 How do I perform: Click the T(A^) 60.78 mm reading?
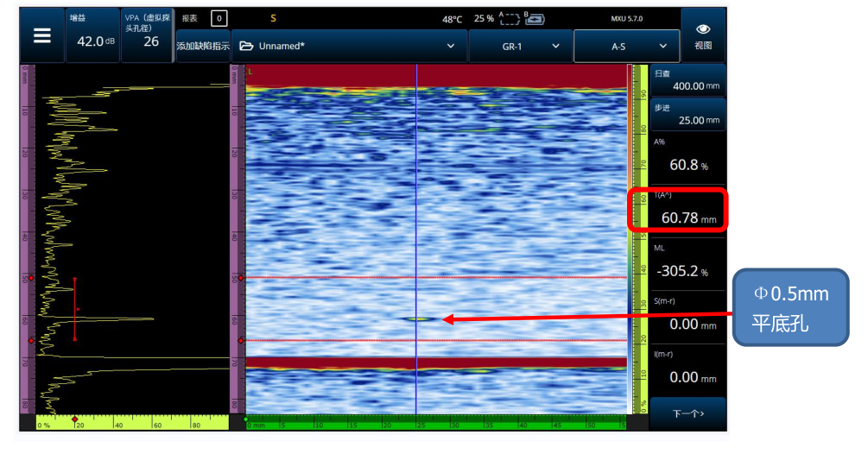click(x=687, y=210)
